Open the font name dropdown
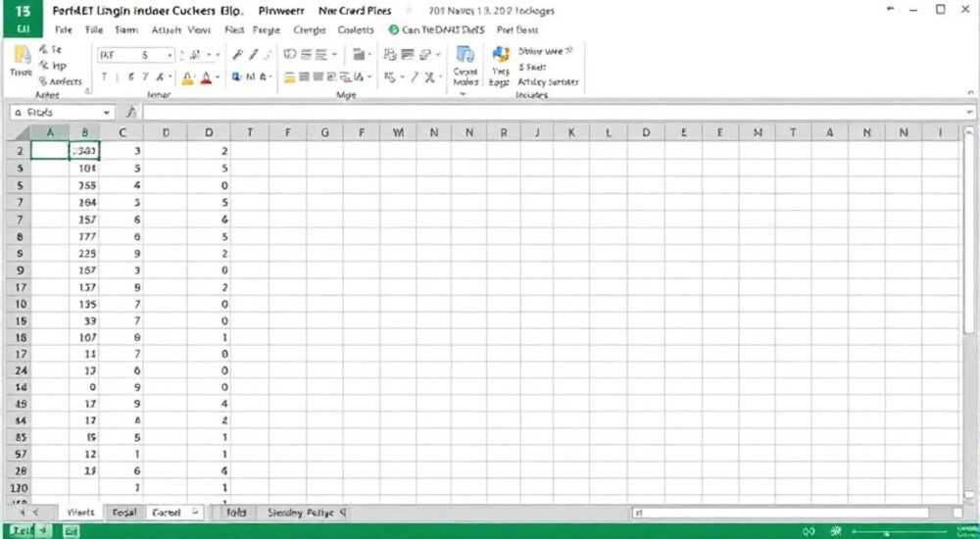The width and height of the screenshot is (980, 539). coord(170,56)
